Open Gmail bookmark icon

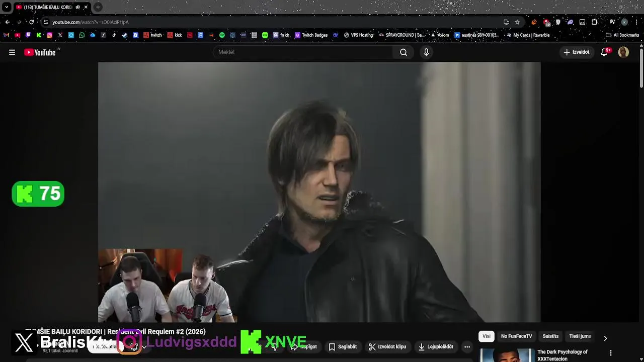click(x=6, y=35)
